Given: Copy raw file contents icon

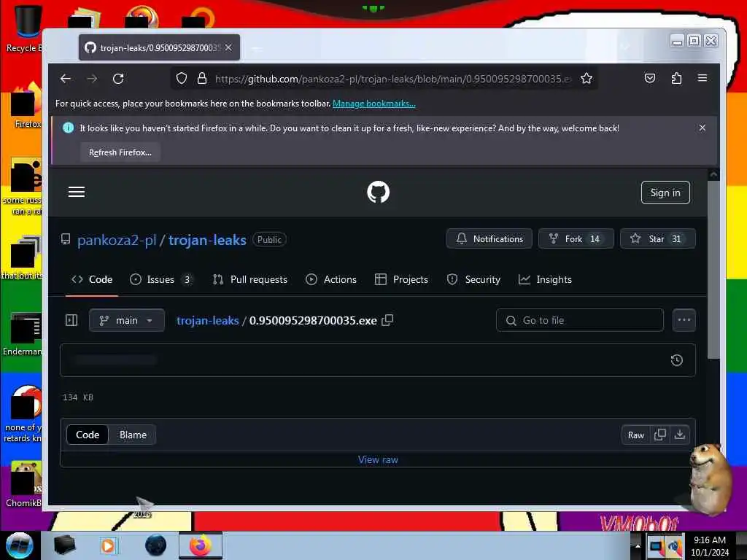Looking at the screenshot, I should click(x=659, y=435).
